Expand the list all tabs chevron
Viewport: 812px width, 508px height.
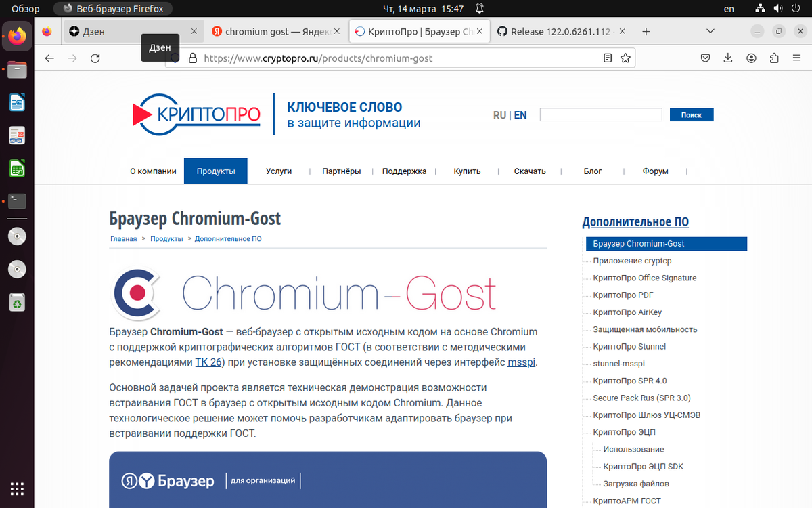click(710, 31)
